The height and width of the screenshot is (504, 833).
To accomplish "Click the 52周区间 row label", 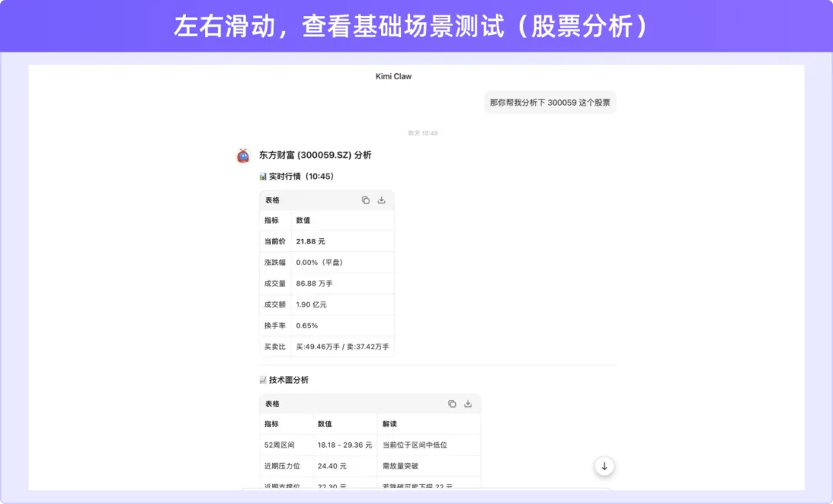I will (279, 445).
